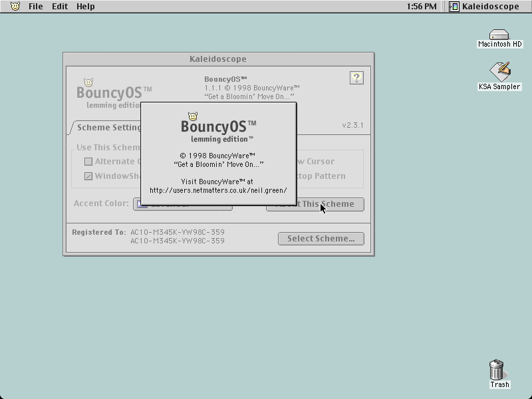Toggle the Alternate checkbox
The height and width of the screenshot is (399, 532).
click(88, 162)
